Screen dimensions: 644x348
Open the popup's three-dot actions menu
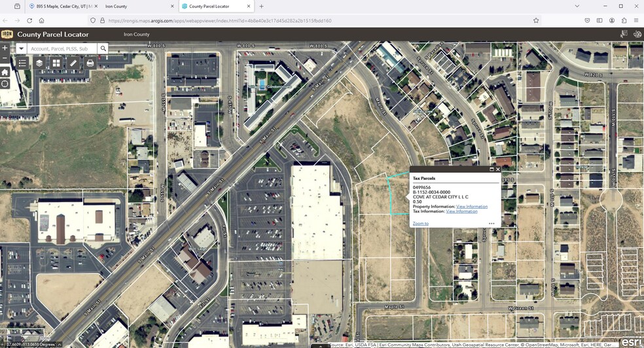coord(491,223)
